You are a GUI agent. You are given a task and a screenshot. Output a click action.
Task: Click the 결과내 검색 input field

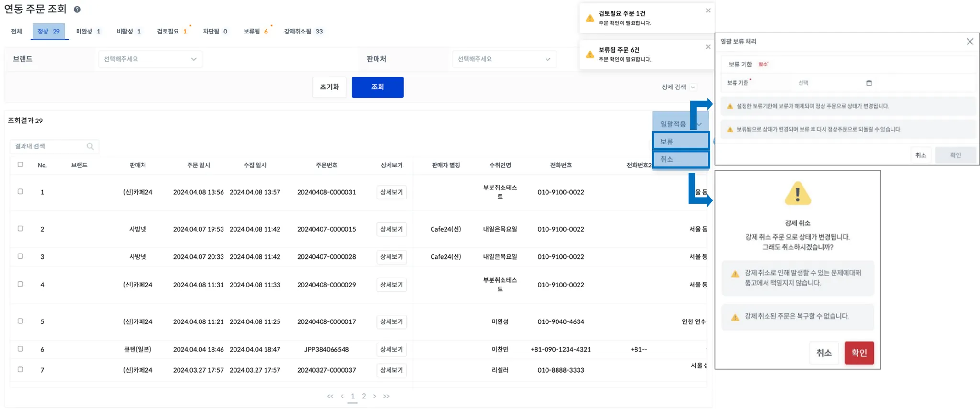54,146
